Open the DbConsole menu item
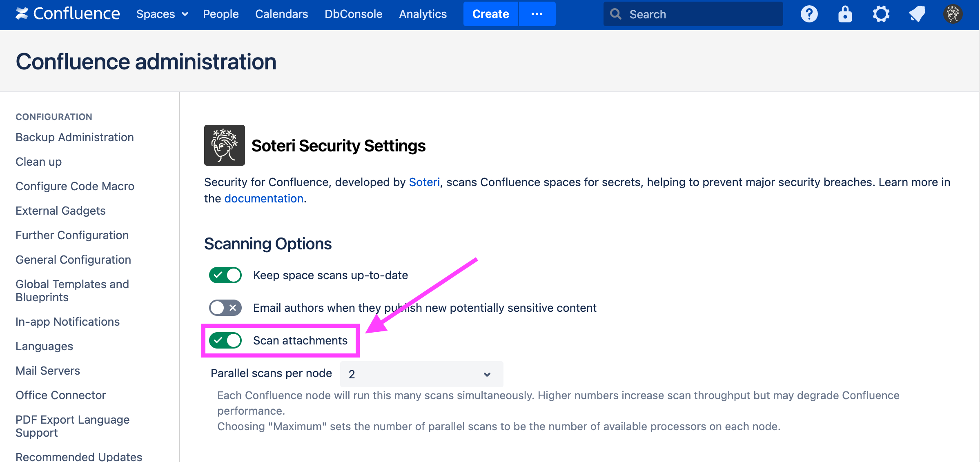Image resolution: width=980 pixels, height=462 pixels. (x=353, y=14)
